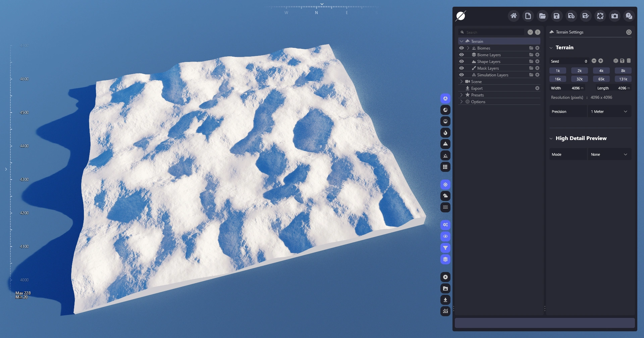Add a new Shape Layer with plus icon

tap(537, 62)
